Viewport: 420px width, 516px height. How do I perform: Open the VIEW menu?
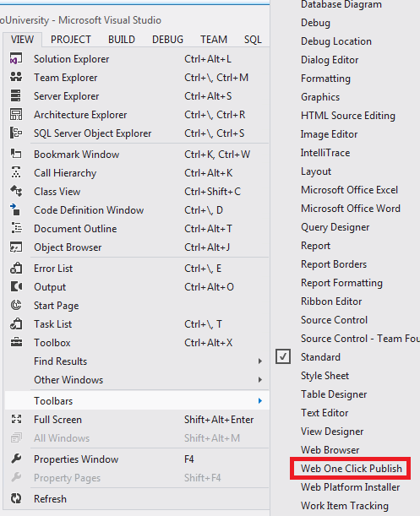coord(23,40)
